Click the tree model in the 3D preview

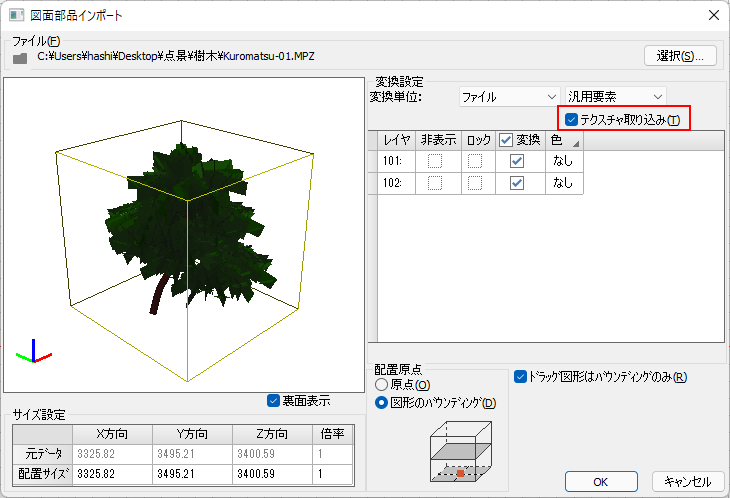pyautogui.click(x=191, y=228)
